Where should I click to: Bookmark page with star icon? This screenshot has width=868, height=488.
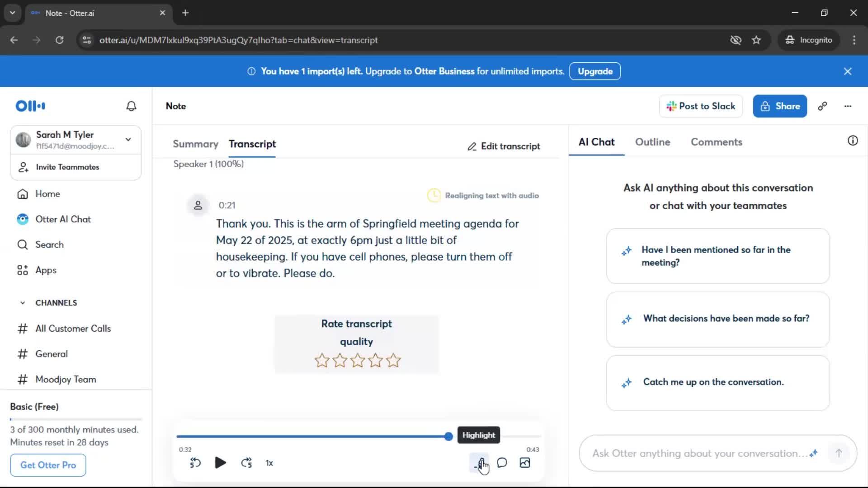pyautogui.click(x=756, y=40)
